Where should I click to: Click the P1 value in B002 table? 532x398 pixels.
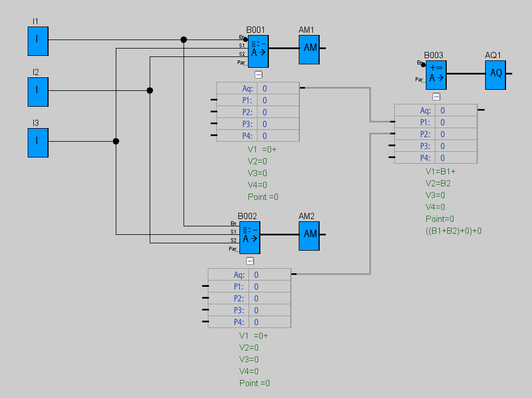270,287
